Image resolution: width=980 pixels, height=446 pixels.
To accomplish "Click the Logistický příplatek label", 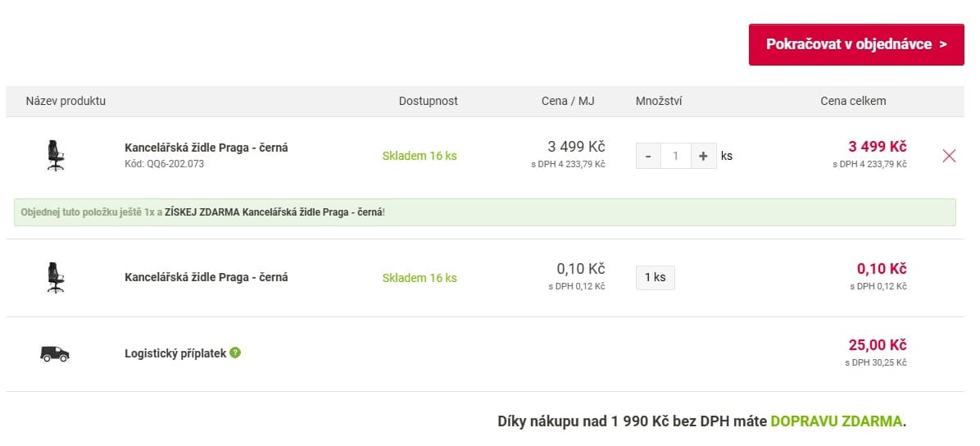I will 175,353.
